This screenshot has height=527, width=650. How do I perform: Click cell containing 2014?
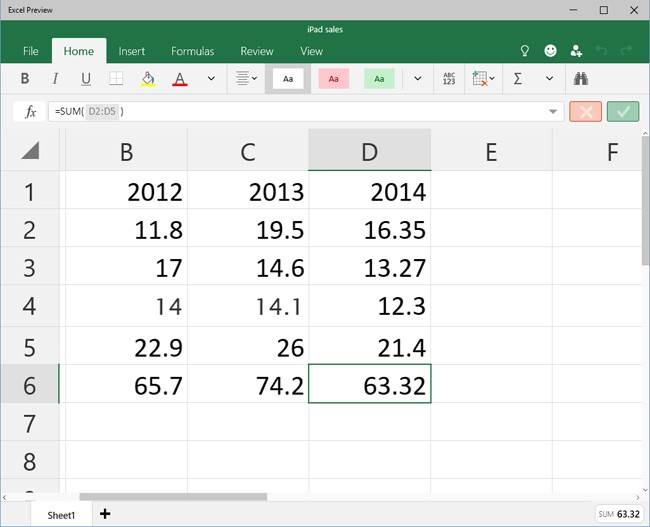click(x=370, y=190)
